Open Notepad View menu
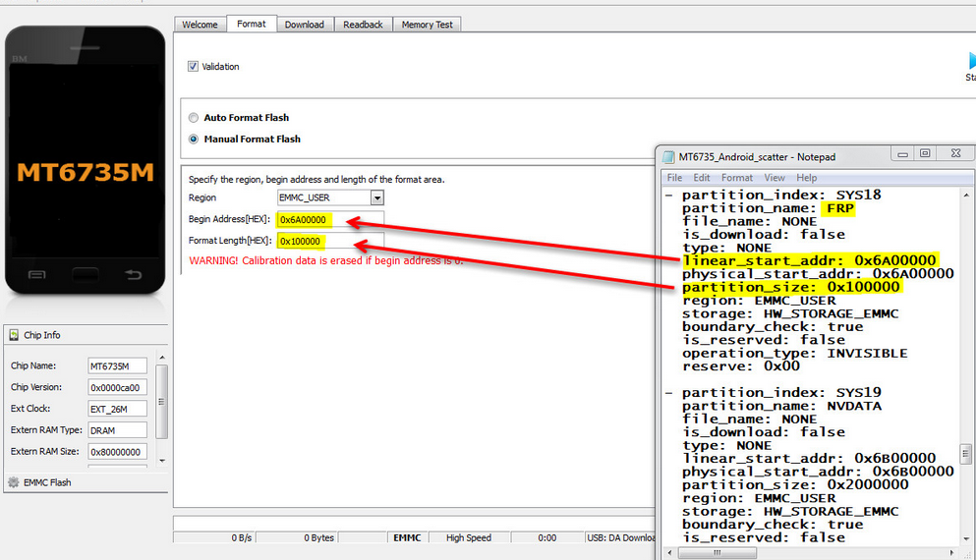Image resolution: width=976 pixels, height=560 pixels. click(x=775, y=177)
